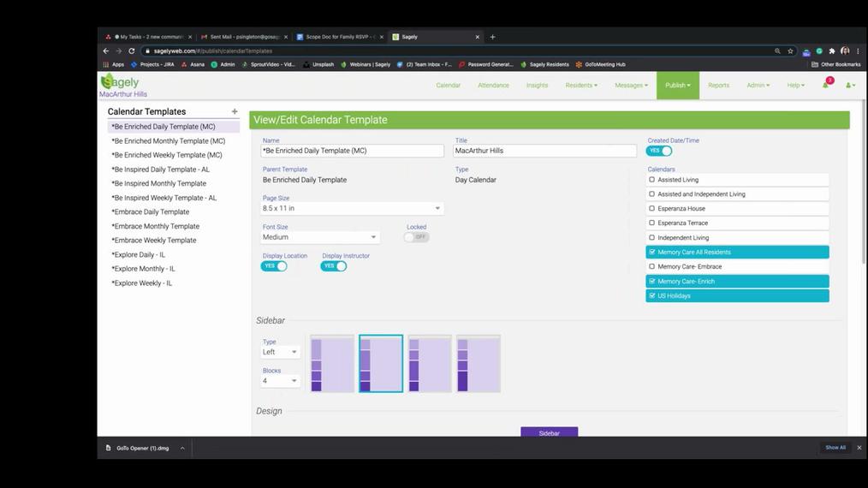Image resolution: width=868 pixels, height=488 pixels.
Task: Check the Assisted Living calendar checkbox
Action: (652, 180)
